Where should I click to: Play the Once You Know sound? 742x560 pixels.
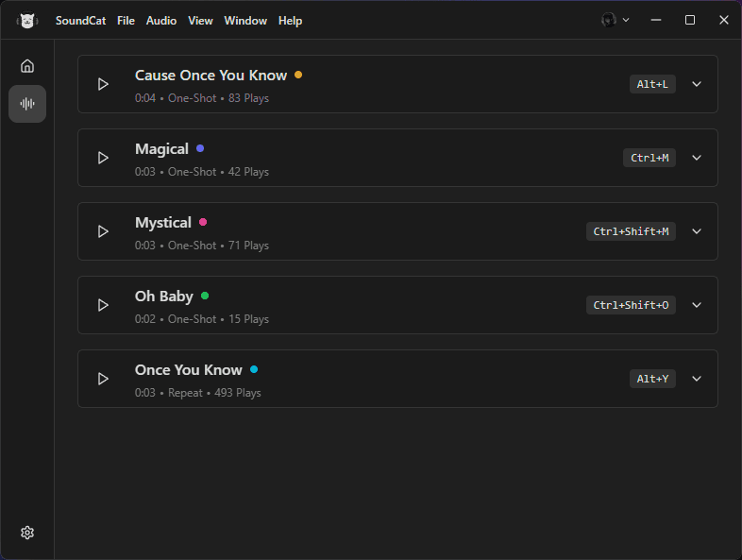click(103, 379)
